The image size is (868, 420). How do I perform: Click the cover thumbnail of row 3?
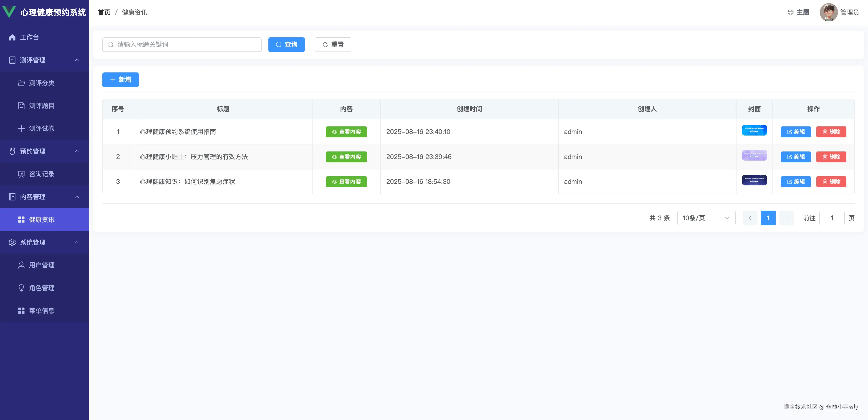coord(754,180)
